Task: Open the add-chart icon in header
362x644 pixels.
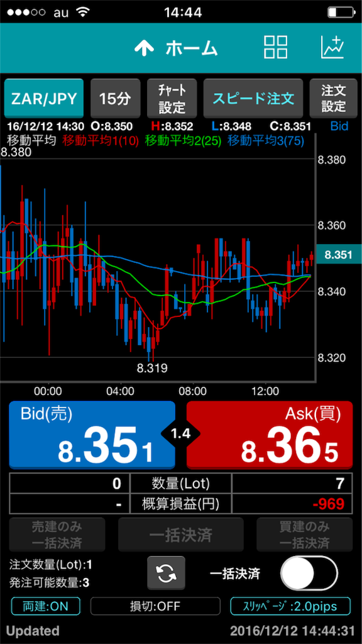Action: click(x=332, y=47)
